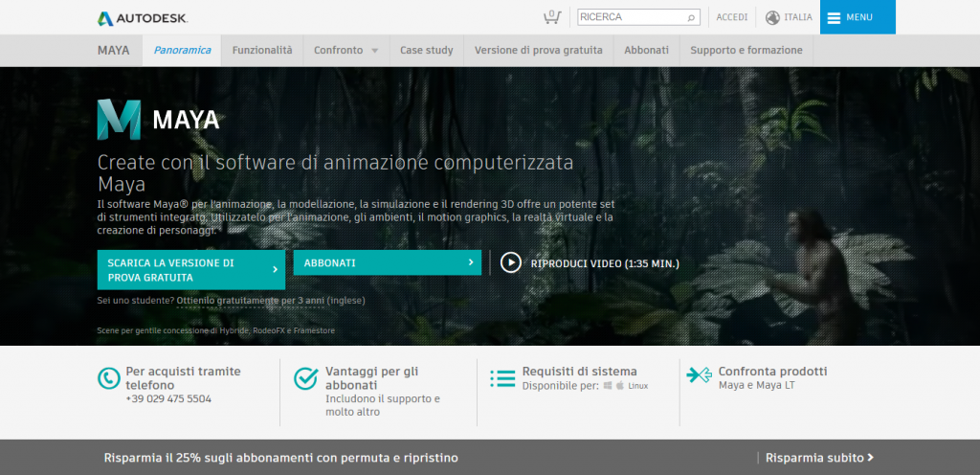Click Riproduci video (1:35 min.) text
The width and height of the screenshot is (980, 475).
tap(605, 263)
